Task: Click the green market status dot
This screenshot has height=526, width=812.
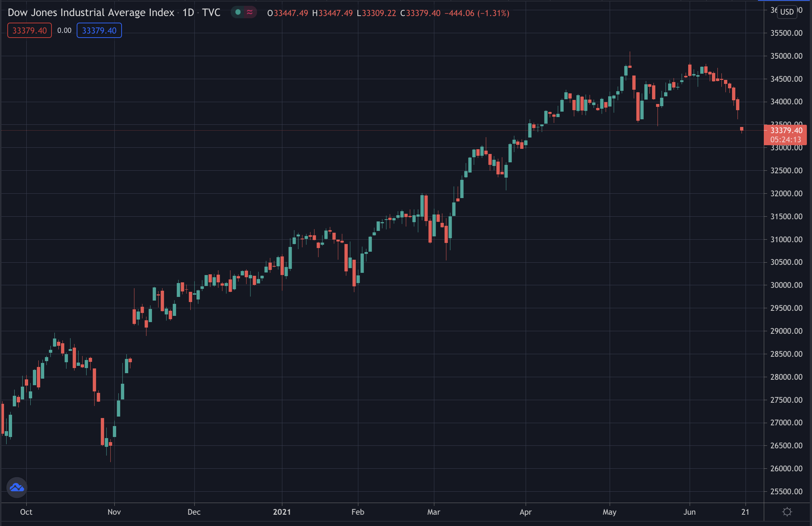Action: tap(238, 12)
